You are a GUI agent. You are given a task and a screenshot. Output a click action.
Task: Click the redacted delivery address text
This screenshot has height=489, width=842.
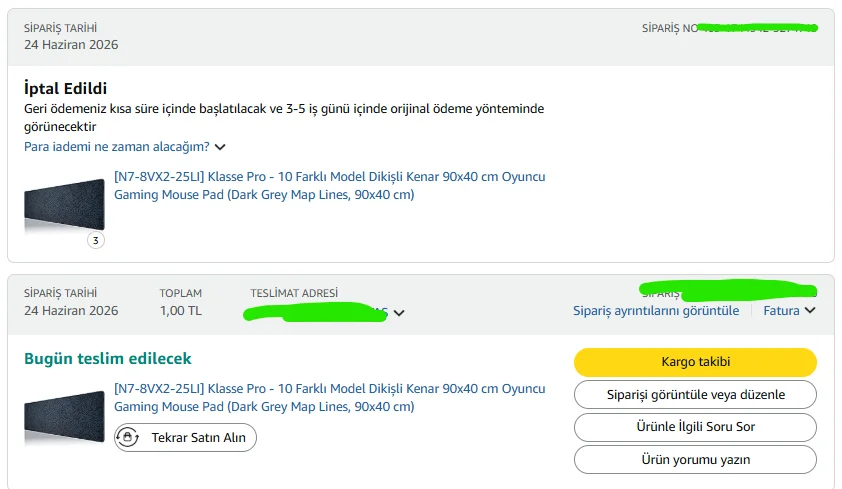[315, 312]
